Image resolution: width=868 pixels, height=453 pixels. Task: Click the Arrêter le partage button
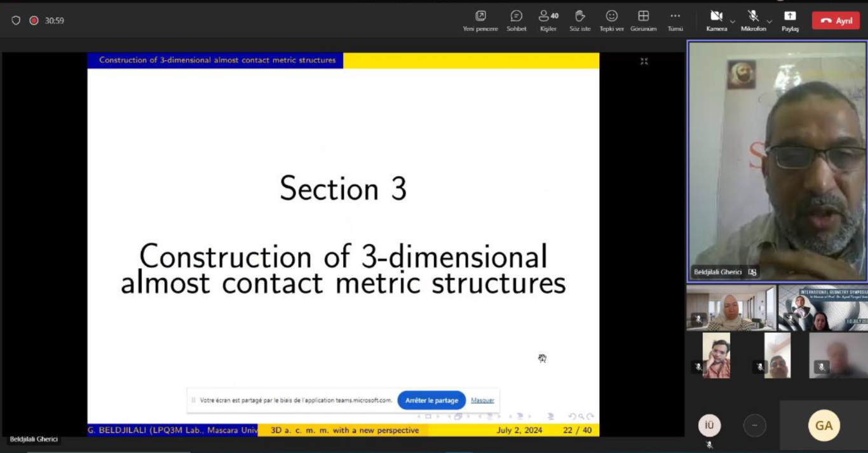click(x=431, y=400)
